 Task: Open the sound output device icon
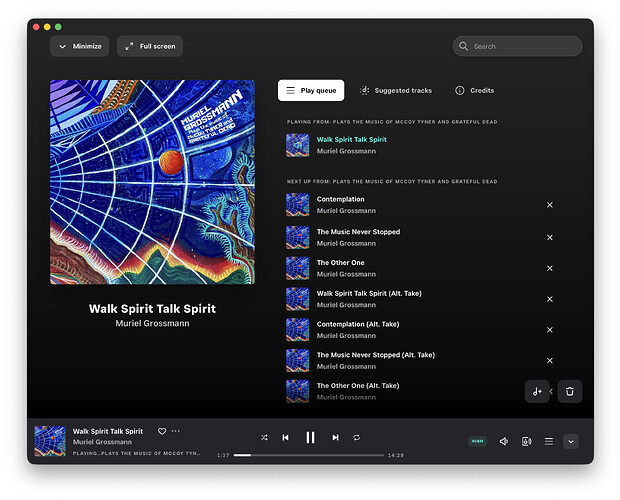pos(526,441)
